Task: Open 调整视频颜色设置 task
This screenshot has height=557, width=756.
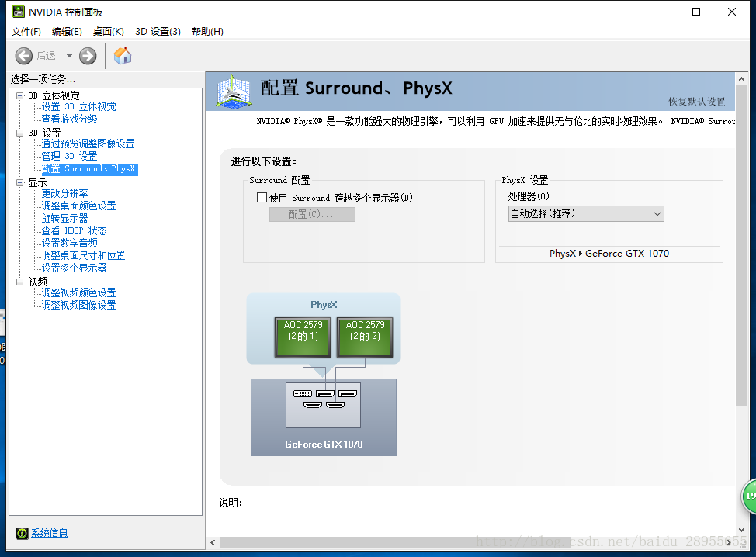Action: pos(78,292)
